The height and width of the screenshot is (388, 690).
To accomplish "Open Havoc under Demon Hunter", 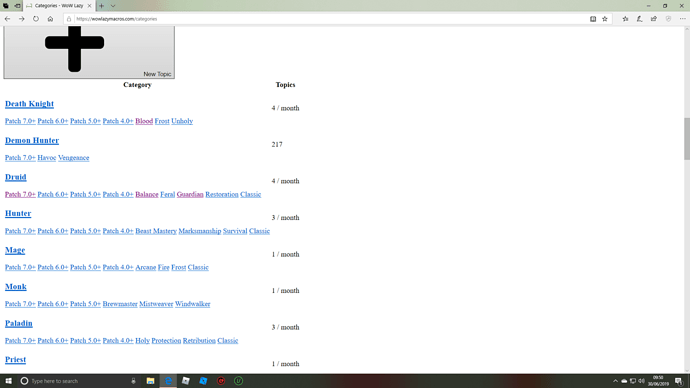I will point(47,157).
